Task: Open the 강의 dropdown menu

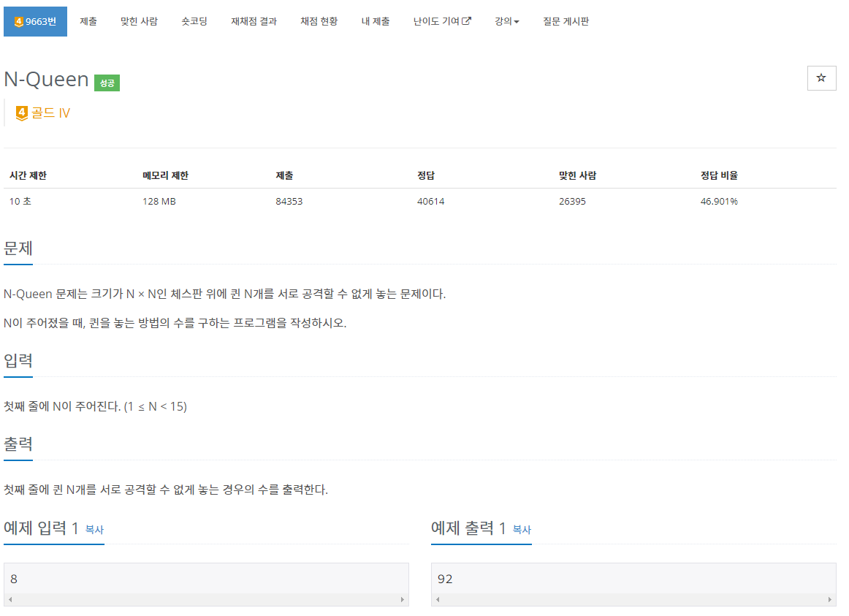Action: point(506,21)
